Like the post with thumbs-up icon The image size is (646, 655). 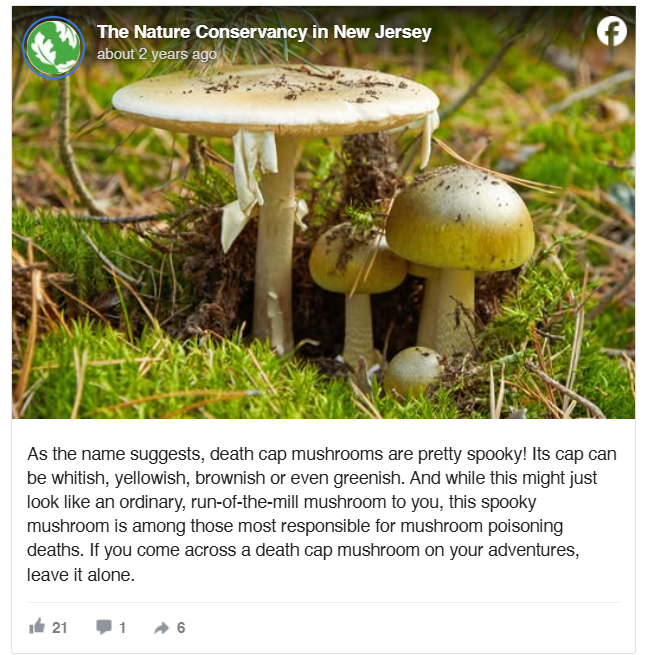[x=37, y=626]
